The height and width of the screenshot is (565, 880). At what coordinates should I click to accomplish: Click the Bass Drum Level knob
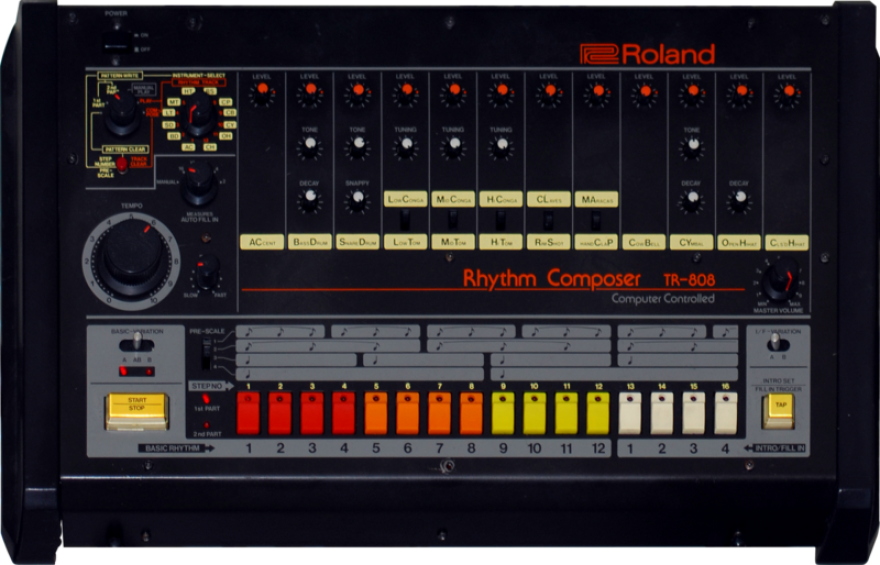click(x=309, y=93)
